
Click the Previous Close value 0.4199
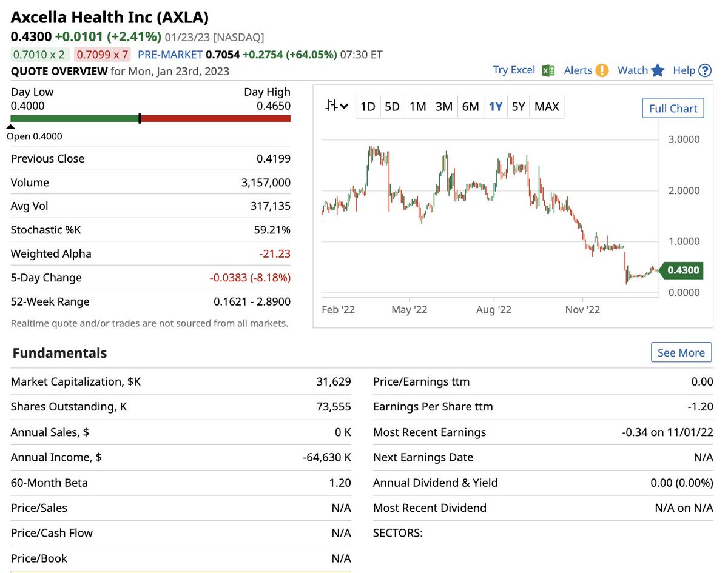tap(274, 159)
